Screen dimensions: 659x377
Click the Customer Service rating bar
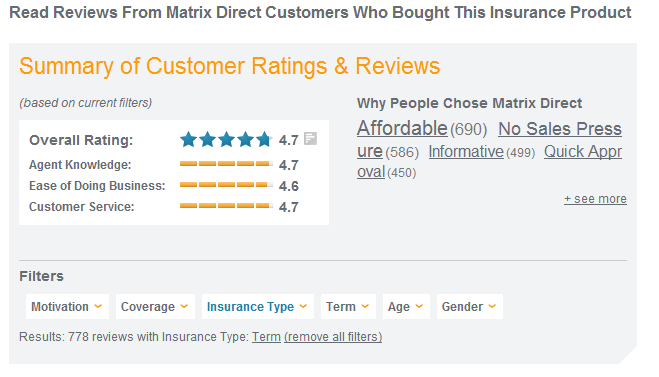pyautogui.click(x=226, y=206)
